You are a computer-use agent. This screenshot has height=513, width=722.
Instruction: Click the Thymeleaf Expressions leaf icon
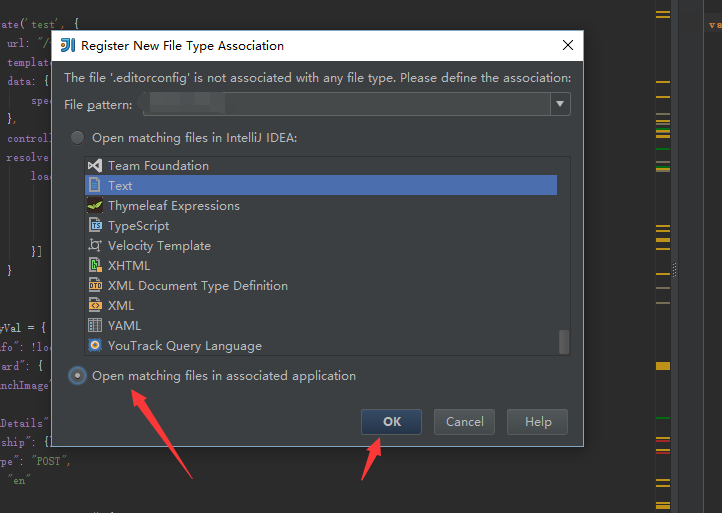pos(95,205)
